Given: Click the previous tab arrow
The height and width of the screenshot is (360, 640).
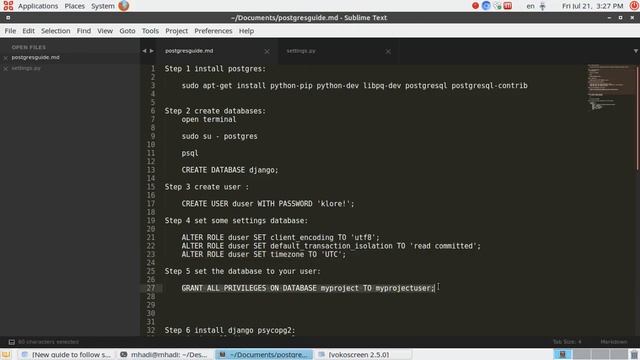Looking at the screenshot, I should click(144, 51).
